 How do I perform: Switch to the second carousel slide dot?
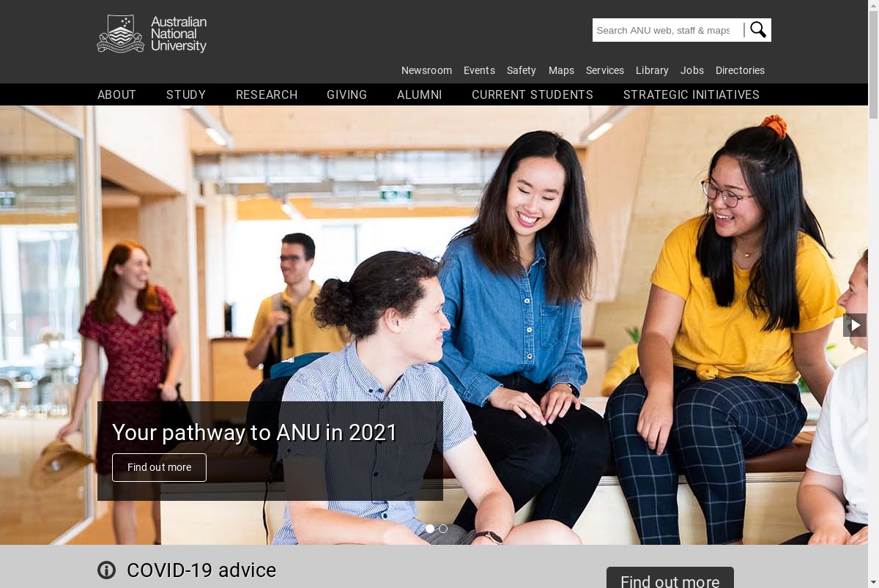coord(443,529)
